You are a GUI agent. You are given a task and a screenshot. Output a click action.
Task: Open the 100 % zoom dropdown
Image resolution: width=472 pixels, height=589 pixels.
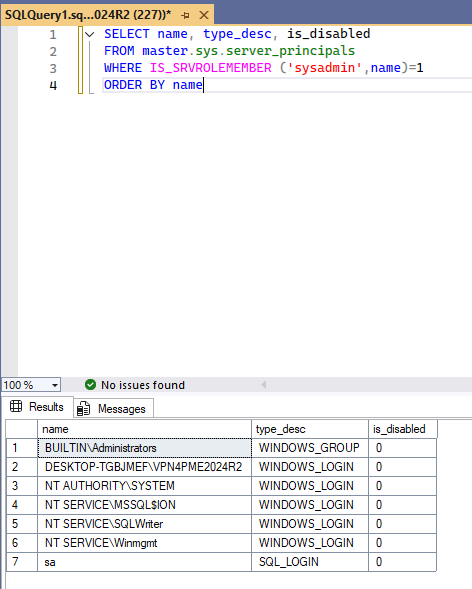click(55, 385)
